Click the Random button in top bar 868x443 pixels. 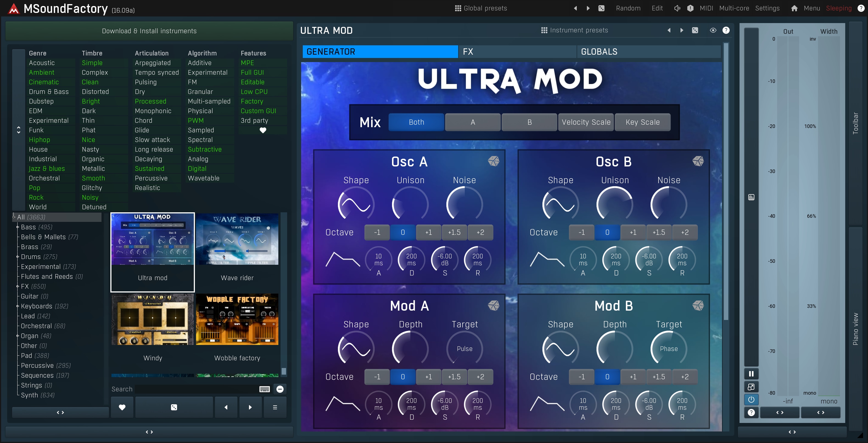tap(628, 8)
